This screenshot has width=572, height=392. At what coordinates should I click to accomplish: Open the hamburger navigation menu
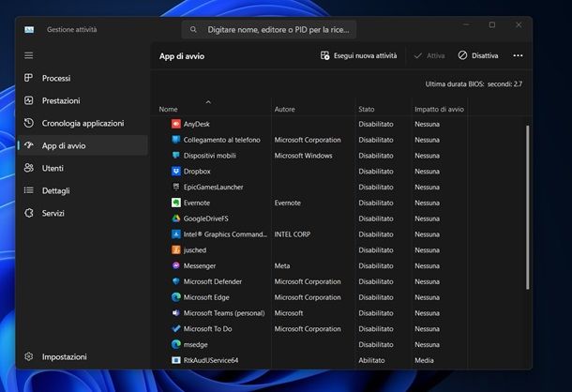click(x=29, y=55)
